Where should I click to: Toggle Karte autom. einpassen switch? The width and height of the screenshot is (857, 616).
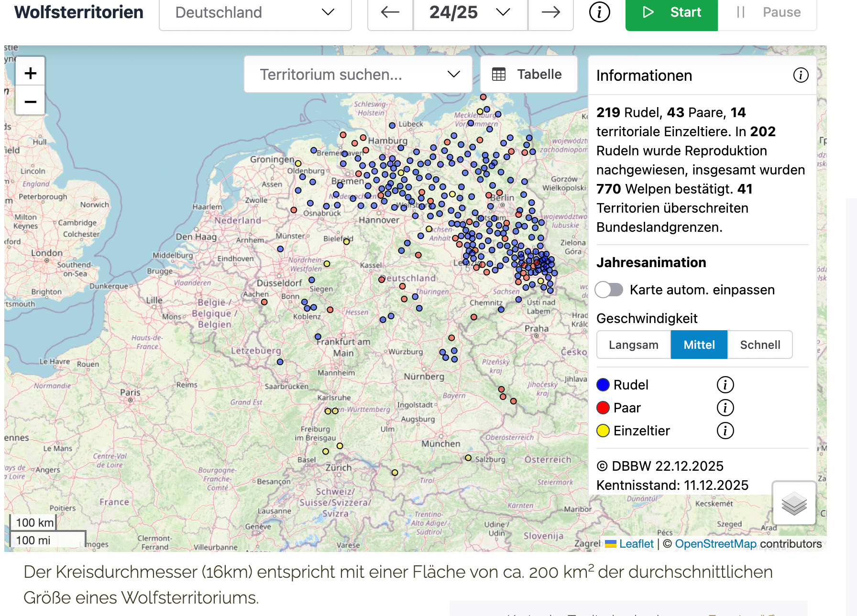[609, 290]
